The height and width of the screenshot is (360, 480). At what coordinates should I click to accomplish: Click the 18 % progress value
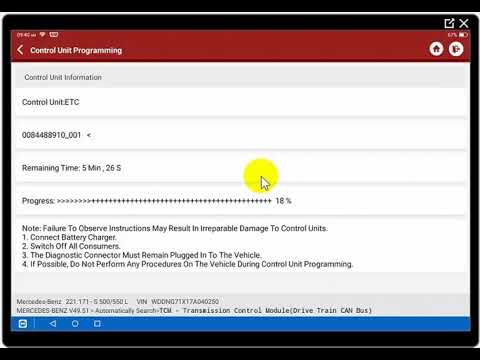283,201
